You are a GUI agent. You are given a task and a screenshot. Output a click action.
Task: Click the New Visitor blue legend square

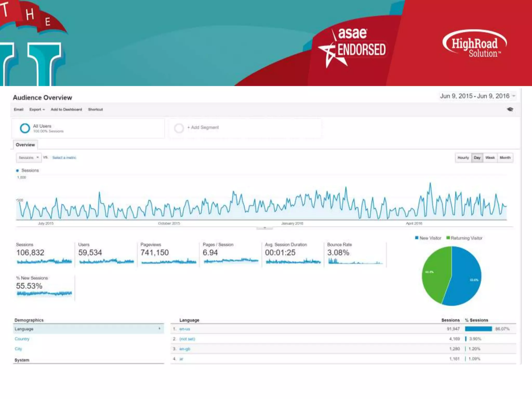(x=417, y=238)
